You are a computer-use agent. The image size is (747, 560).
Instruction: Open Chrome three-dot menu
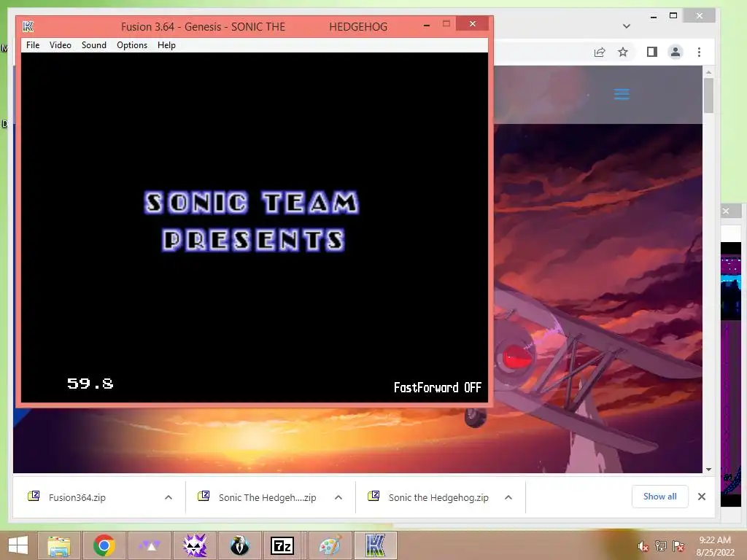tap(699, 52)
